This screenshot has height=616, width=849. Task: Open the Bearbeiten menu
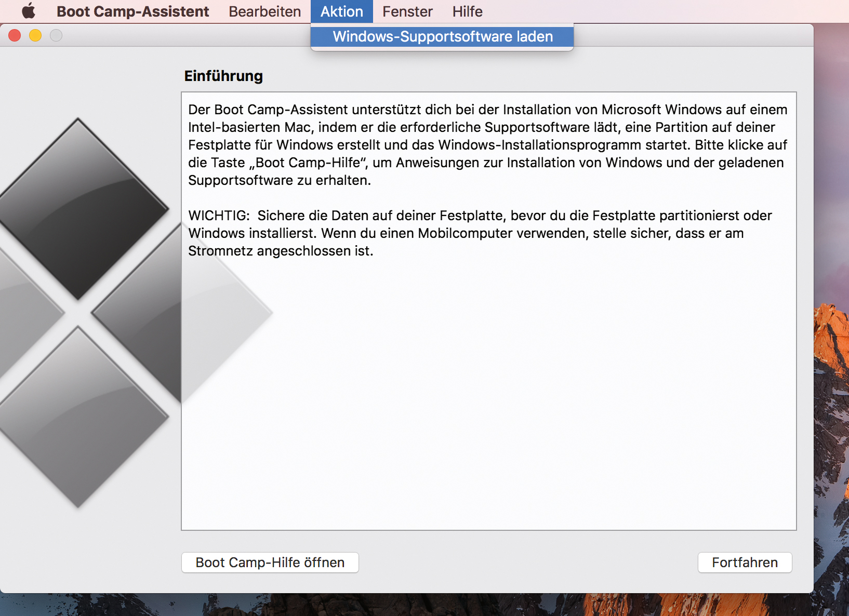click(x=264, y=11)
